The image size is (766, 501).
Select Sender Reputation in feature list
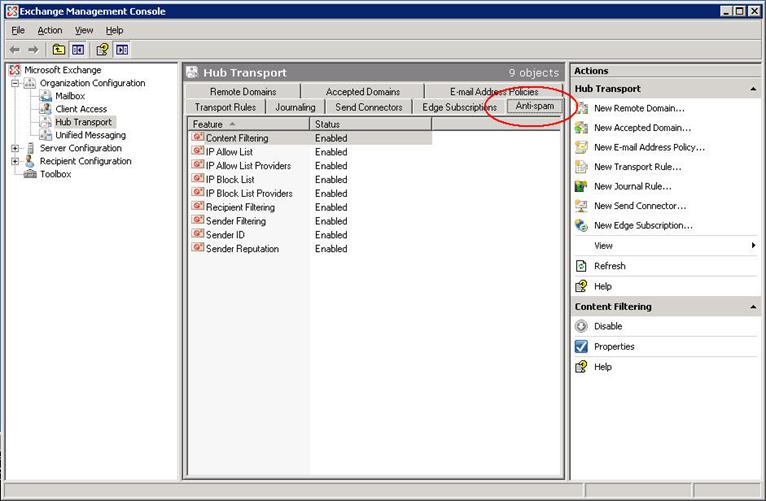click(x=242, y=249)
